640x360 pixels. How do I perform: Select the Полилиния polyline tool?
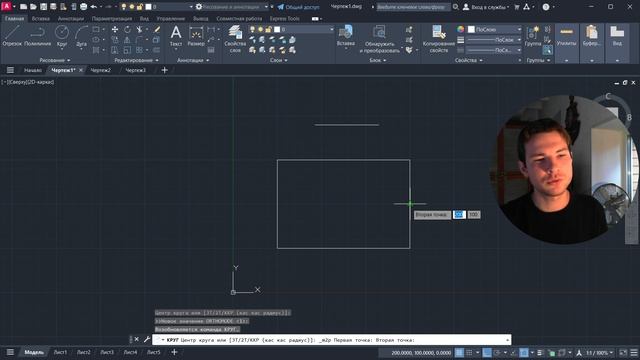tap(38, 35)
